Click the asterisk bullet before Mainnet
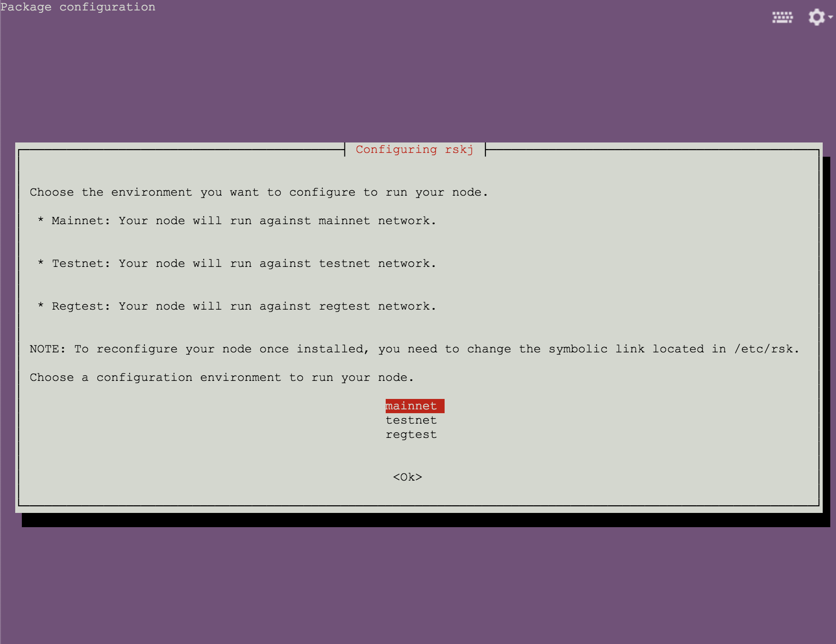Image resolution: width=836 pixels, height=644 pixels. 41,221
